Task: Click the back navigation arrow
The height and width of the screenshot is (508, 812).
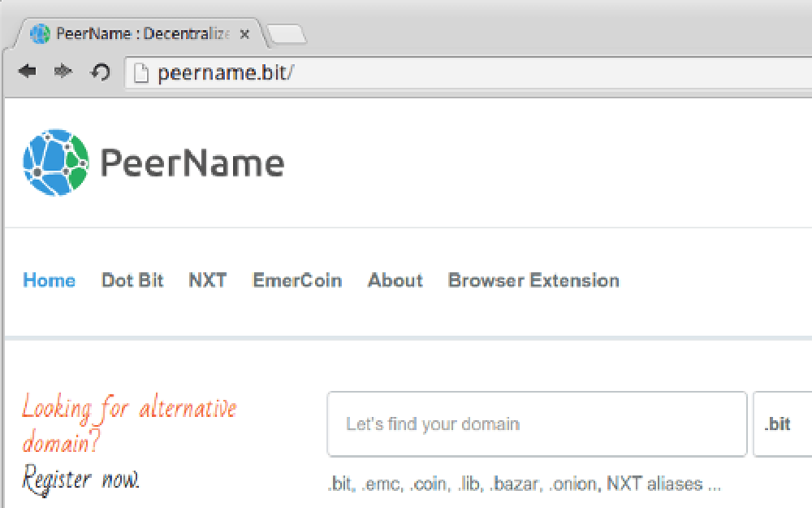Action: pos(27,72)
